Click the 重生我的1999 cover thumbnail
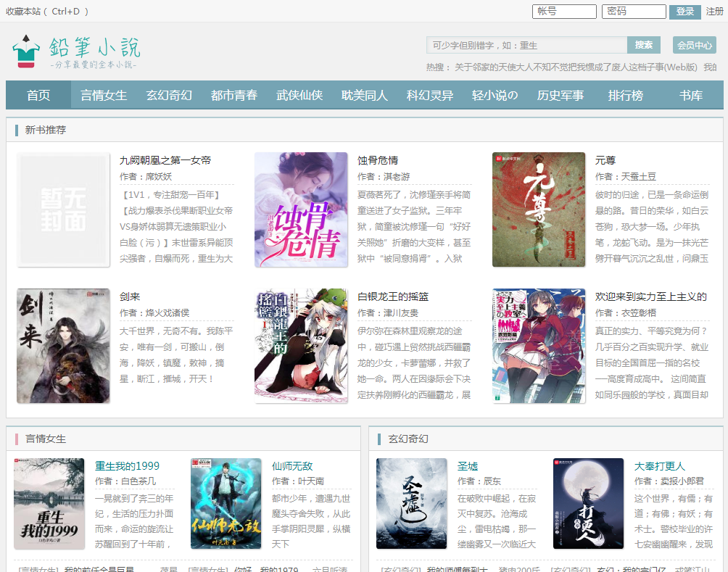The height and width of the screenshot is (572, 728). 49,504
